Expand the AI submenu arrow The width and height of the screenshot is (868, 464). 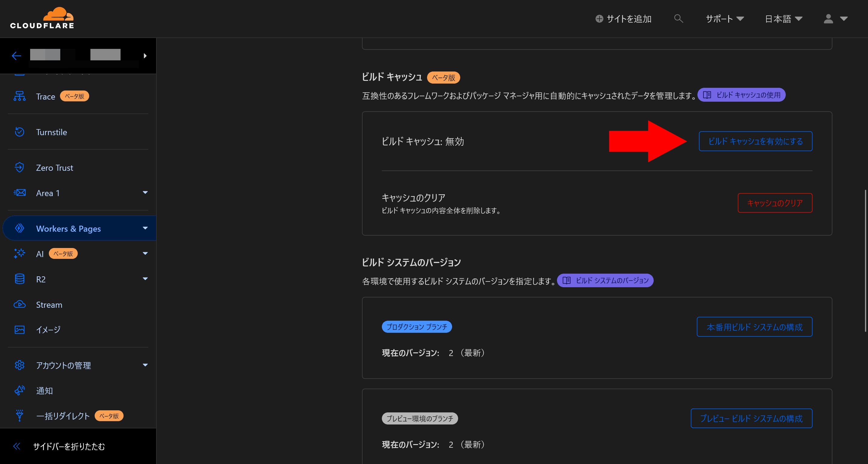pos(145,253)
